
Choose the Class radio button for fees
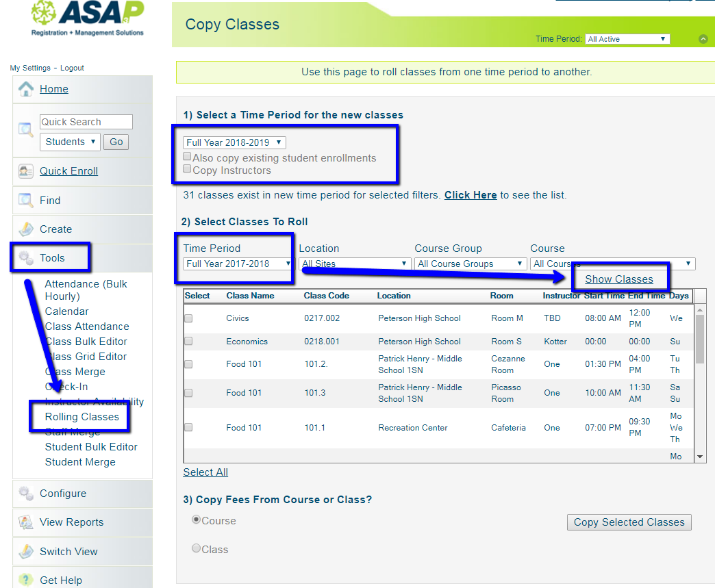(197, 548)
